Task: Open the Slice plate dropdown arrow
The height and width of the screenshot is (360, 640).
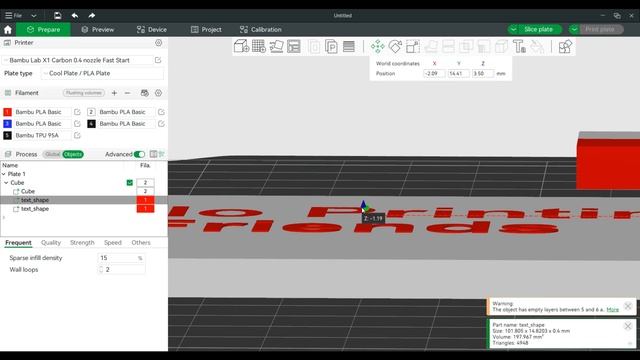Action: 513,29
